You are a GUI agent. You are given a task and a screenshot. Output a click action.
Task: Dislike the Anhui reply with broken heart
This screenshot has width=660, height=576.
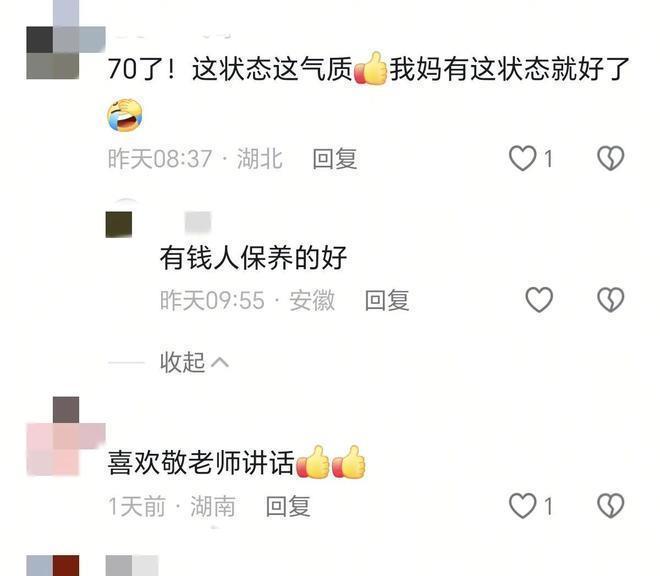tap(610, 300)
